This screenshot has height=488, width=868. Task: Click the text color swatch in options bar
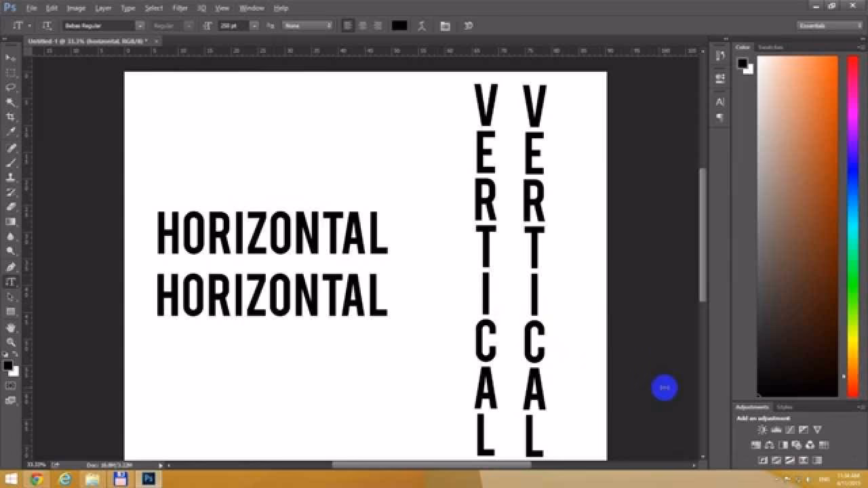399,26
